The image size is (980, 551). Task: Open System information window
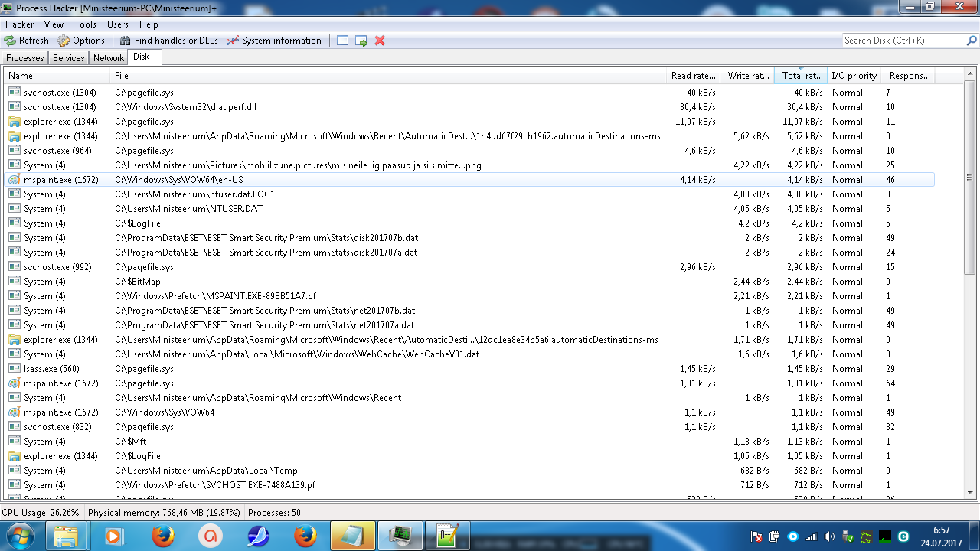(x=274, y=41)
